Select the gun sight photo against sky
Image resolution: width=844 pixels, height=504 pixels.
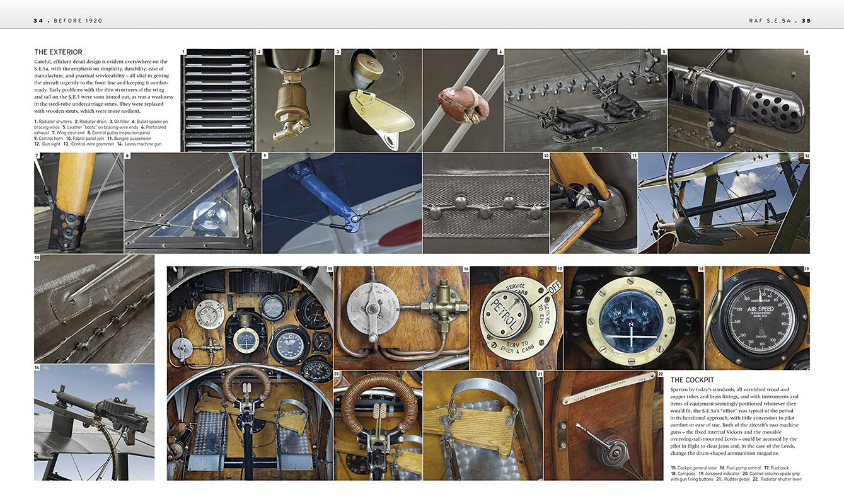pos(724,203)
